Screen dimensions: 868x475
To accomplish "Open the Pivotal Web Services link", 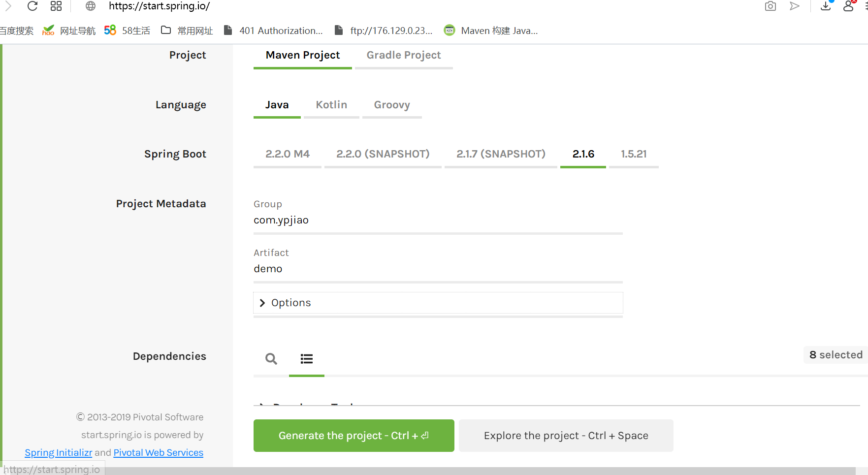I will pos(159,453).
